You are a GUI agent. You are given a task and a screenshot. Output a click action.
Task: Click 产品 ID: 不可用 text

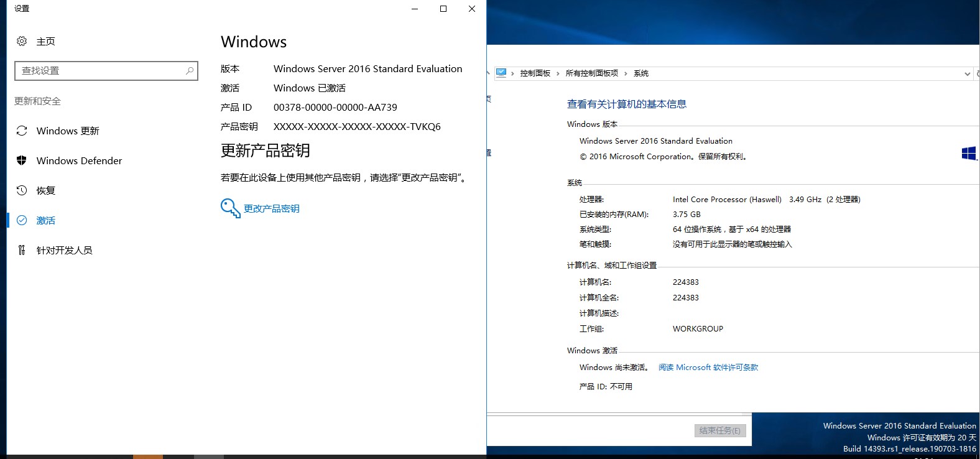[606, 387]
